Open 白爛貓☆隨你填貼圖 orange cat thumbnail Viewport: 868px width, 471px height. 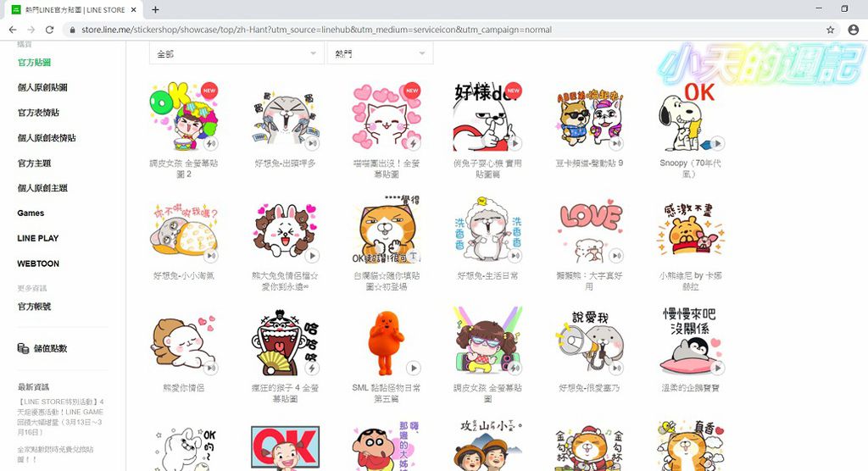387,229
